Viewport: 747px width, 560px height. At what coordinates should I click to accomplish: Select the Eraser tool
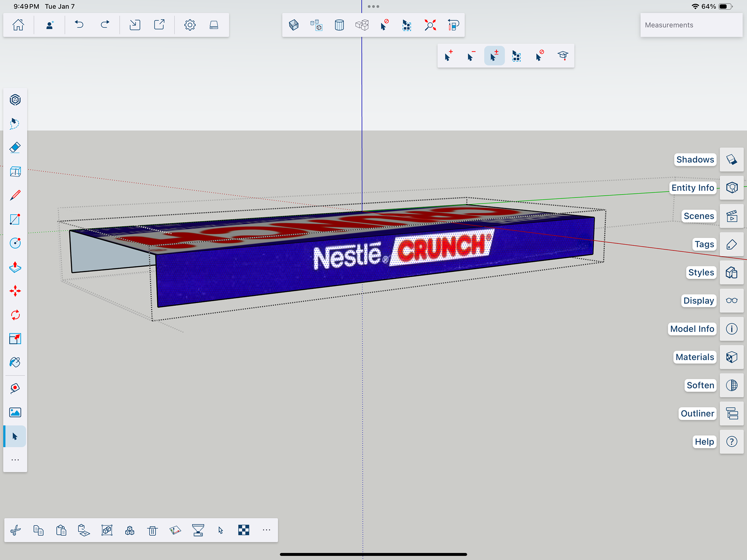pos(15,148)
